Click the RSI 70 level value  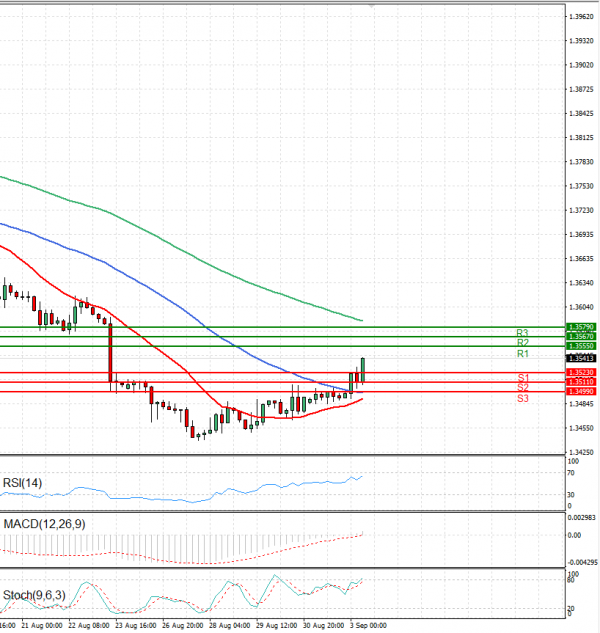[x=571, y=473]
